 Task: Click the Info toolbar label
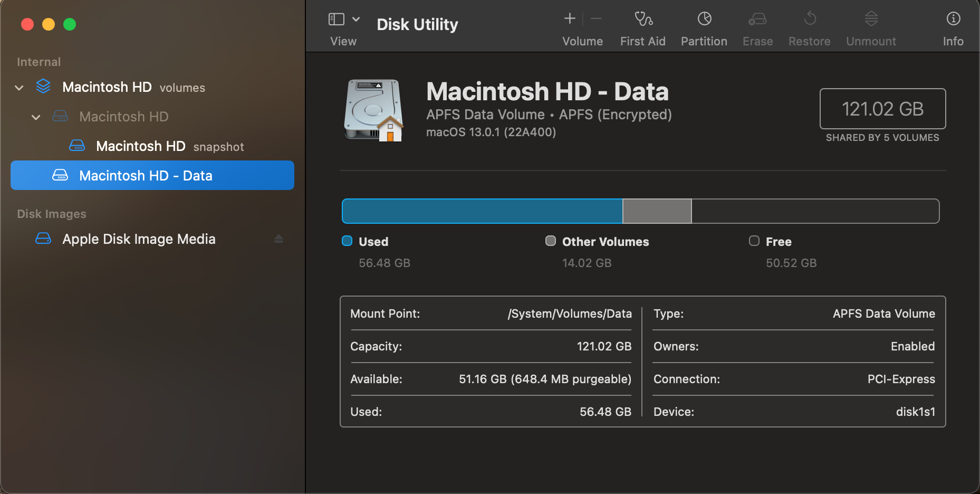(x=953, y=41)
